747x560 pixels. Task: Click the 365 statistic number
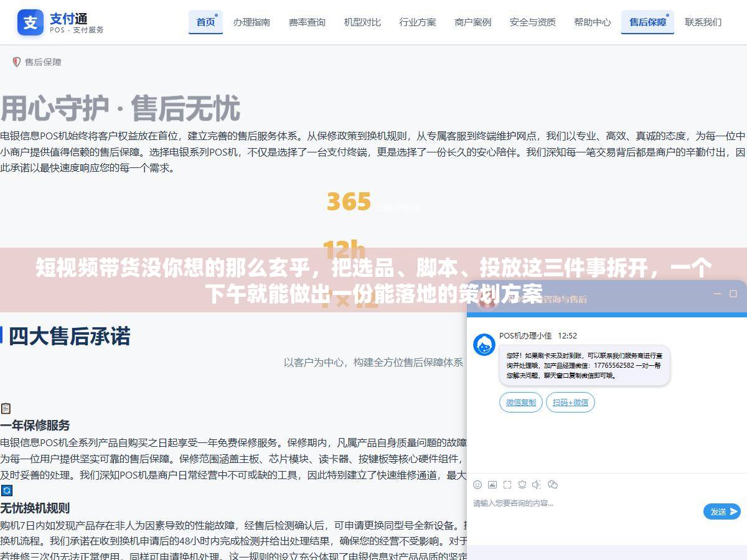[x=349, y=202]
